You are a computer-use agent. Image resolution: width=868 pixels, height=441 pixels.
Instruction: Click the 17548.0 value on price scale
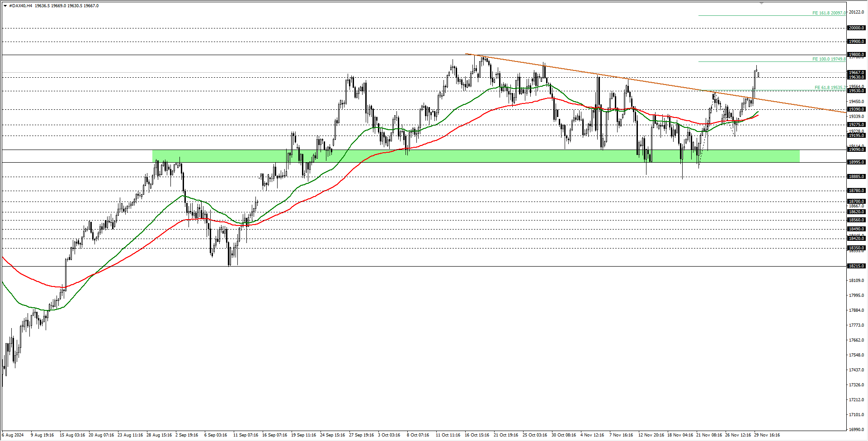[x=856, y=355]
